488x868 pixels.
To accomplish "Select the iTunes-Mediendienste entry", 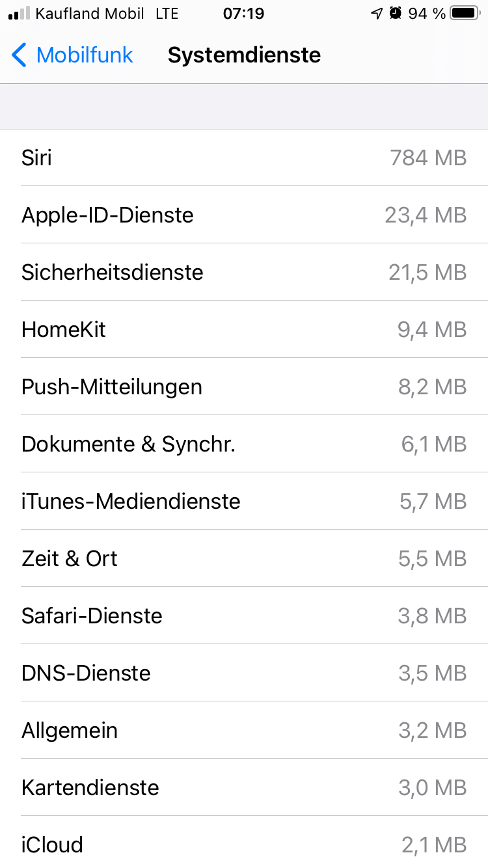I will coord(244,501).
